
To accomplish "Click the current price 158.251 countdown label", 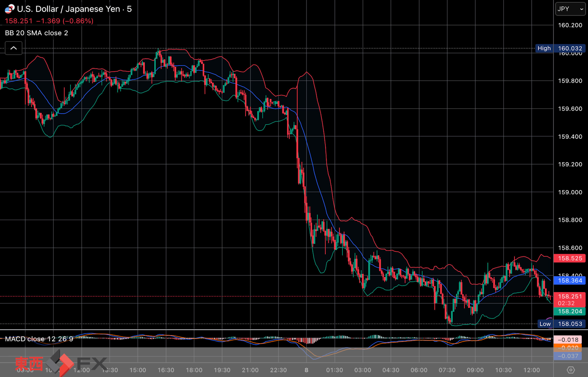I will (x=569, y=299).
